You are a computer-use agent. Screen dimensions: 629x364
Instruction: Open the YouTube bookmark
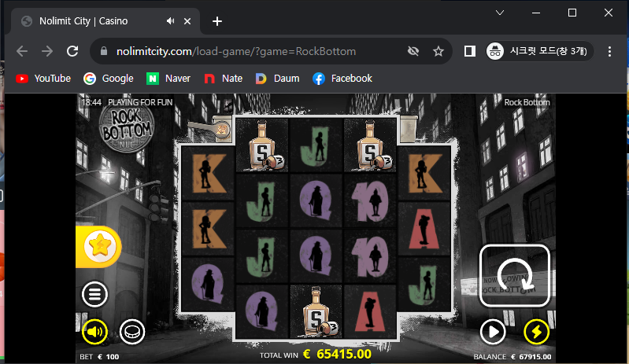point(43,78)
